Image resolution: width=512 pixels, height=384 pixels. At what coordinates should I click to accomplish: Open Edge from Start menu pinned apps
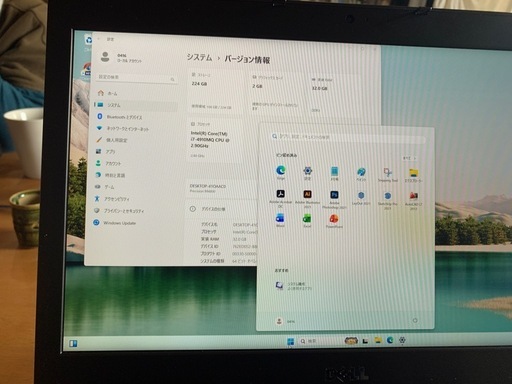pyautogui.click(x=281, y=173)
